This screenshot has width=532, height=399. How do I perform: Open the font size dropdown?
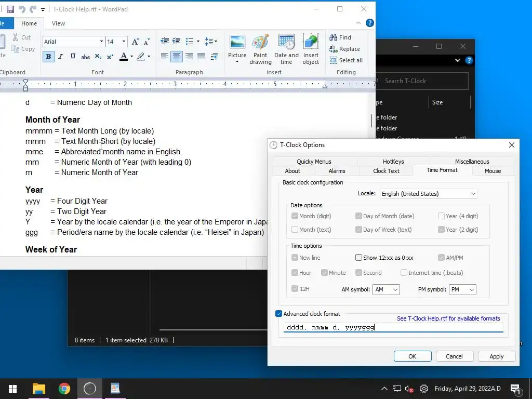coord(124,42)
